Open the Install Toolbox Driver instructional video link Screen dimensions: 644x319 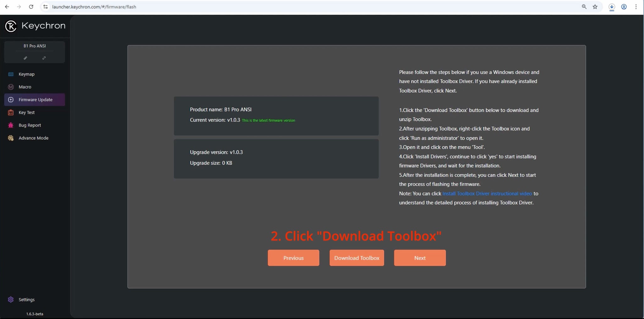487,193
